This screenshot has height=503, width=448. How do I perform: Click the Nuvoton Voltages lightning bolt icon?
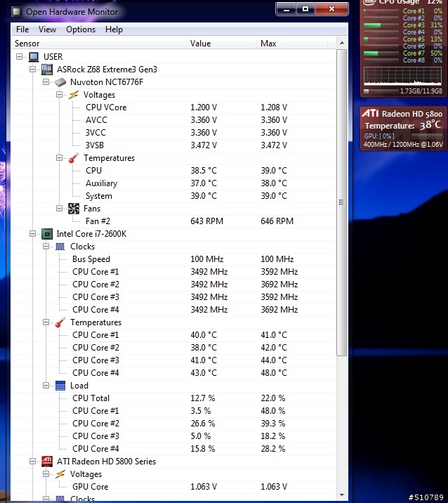(74, 95)
